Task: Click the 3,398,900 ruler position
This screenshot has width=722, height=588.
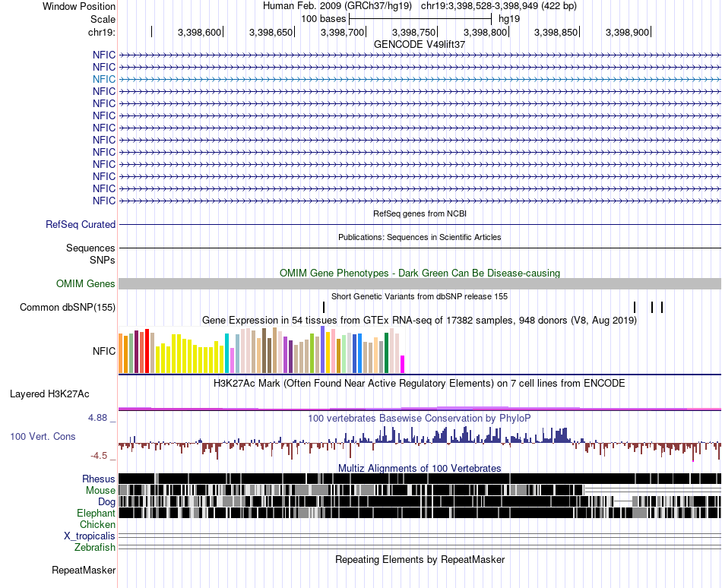Action: (627, 32)
